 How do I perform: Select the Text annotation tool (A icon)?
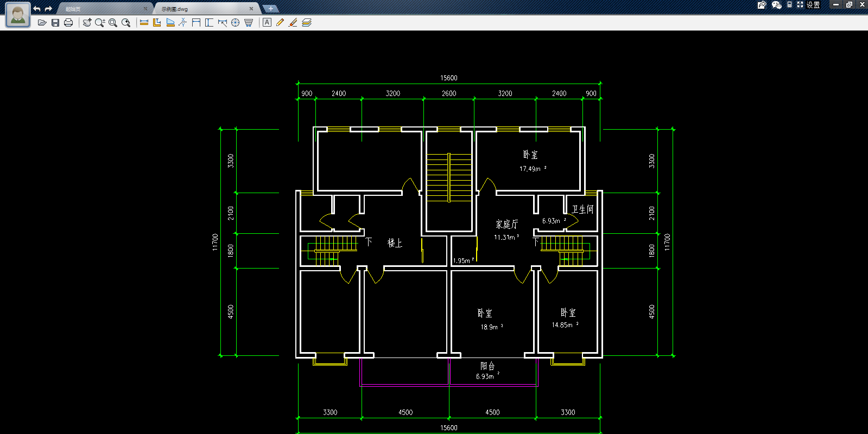click(x=267, y=23)
